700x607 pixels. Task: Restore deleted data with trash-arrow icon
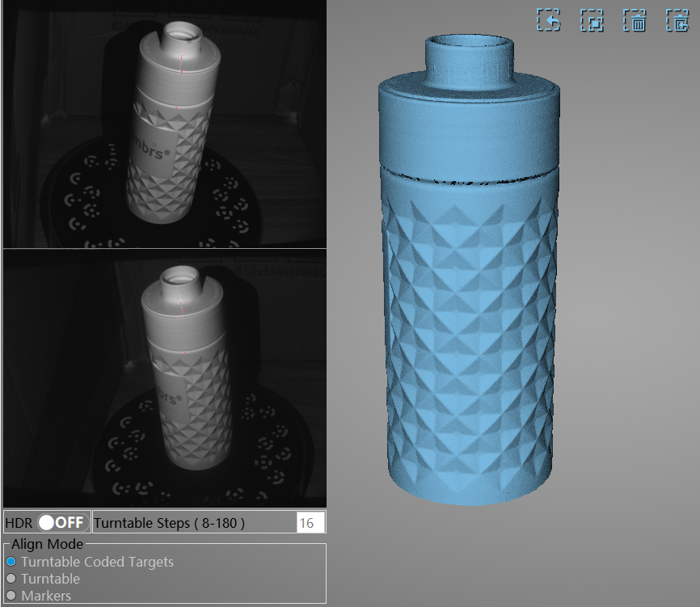click(677, 20)
